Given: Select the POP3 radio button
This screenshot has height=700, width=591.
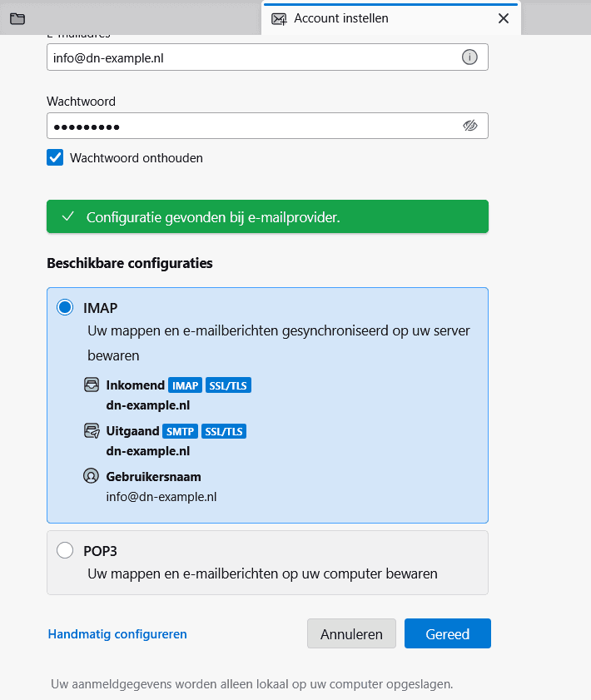Looking at the screenshot, I should point(65,551).
